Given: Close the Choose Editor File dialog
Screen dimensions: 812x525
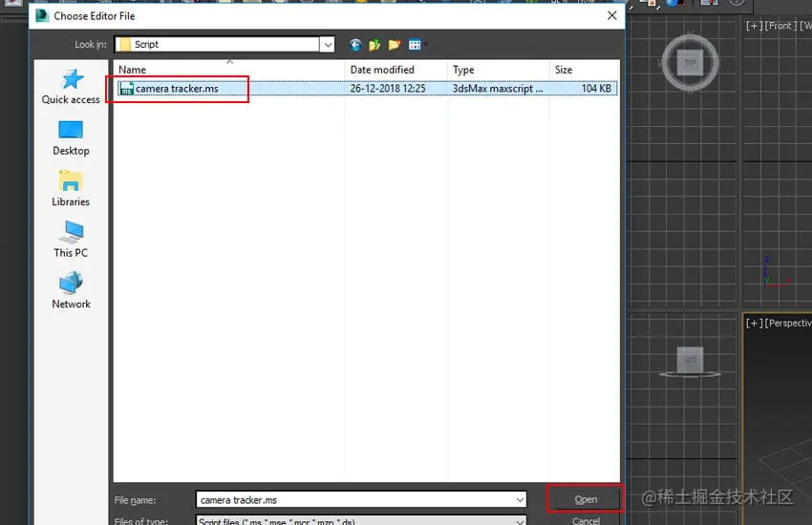Looking at the screenshot, I should coord(611,15).
